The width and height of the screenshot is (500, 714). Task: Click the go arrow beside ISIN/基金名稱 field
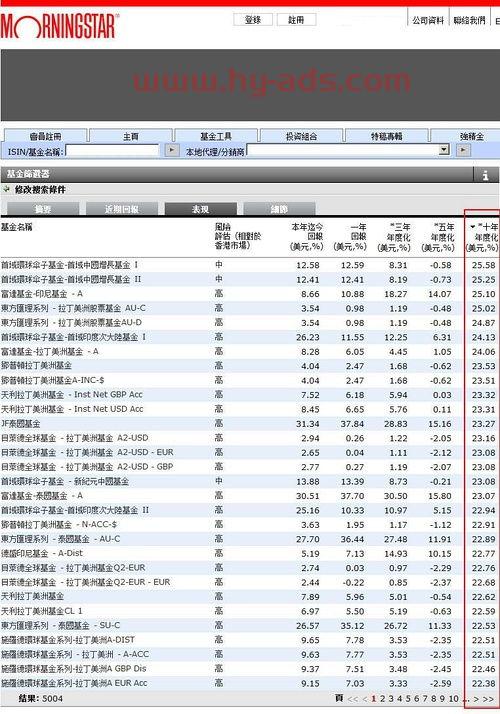(171, 150)
